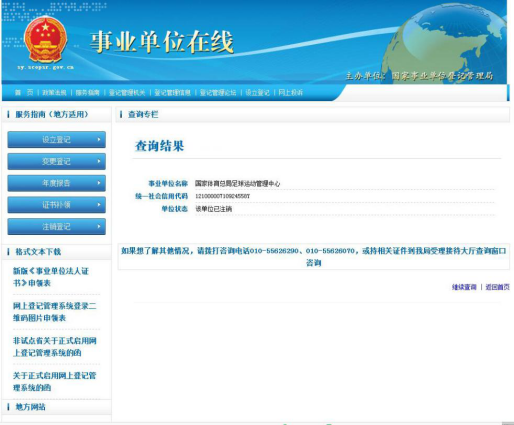Screen dimensions: 514x425
Task: Click the arrow on the 证书补领 button
Action: click(x=99, y=205)
